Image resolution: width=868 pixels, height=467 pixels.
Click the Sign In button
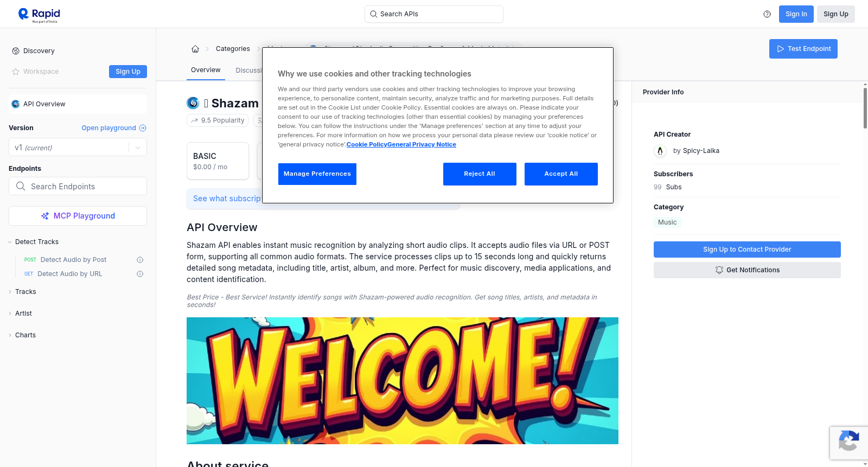pos(796,14)
